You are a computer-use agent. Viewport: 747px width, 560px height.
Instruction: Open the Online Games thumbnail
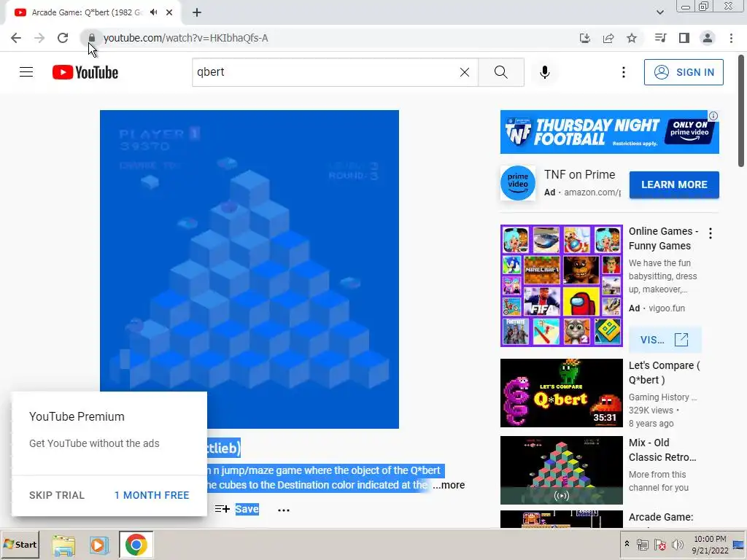pyautogui.click(x=561, y=285)
